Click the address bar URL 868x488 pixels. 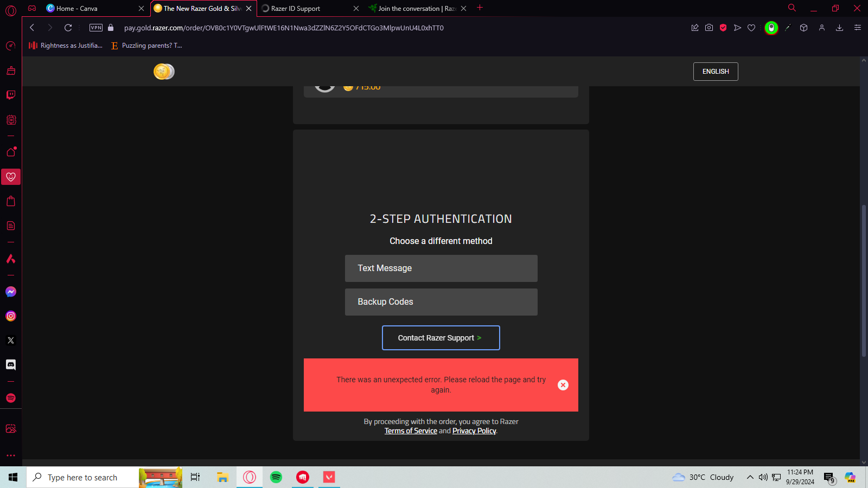point(284,28)
